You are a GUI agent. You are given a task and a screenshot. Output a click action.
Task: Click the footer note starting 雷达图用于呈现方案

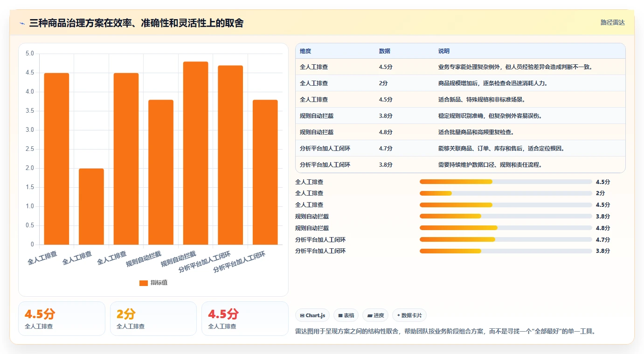(445, 332)
